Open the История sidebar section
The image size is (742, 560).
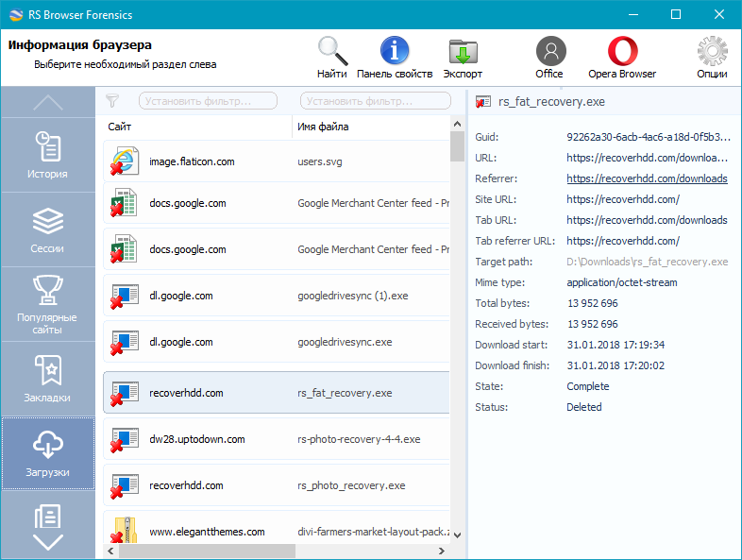click(48, 155)
